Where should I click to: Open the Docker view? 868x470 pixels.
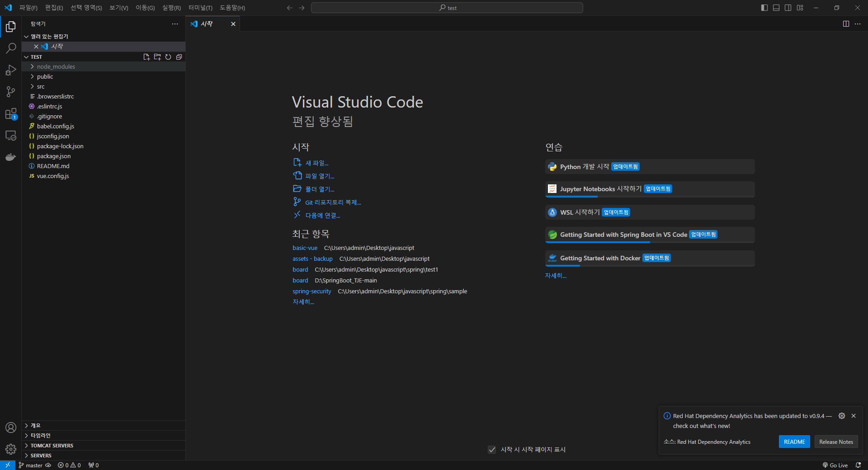coord(11,157)
